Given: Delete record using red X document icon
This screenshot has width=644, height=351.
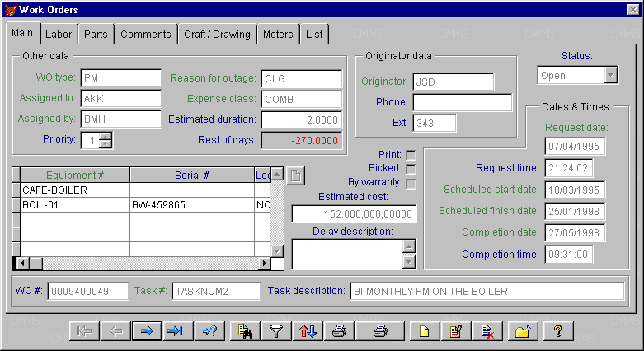Looking at the screenshot, I should [x=488, y=330].
